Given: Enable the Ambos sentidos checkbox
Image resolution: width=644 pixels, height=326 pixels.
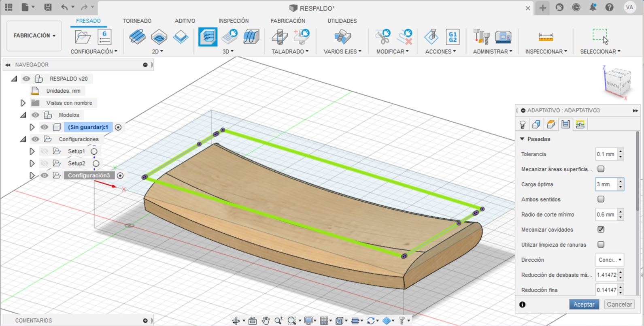Looking at the screenshot, I should click(601, 199).
